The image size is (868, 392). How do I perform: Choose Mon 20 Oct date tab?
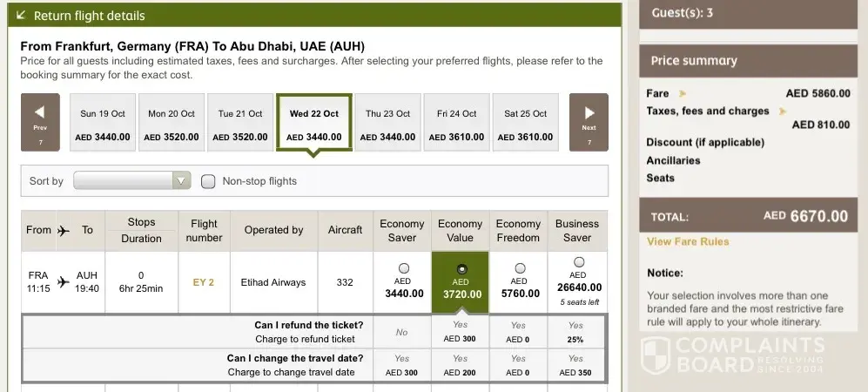172,123
